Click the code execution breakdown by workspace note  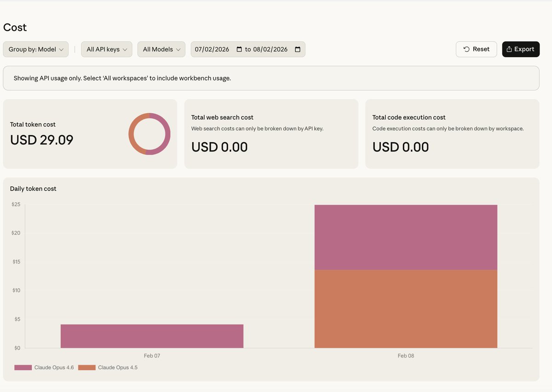[x=448, y=129]
